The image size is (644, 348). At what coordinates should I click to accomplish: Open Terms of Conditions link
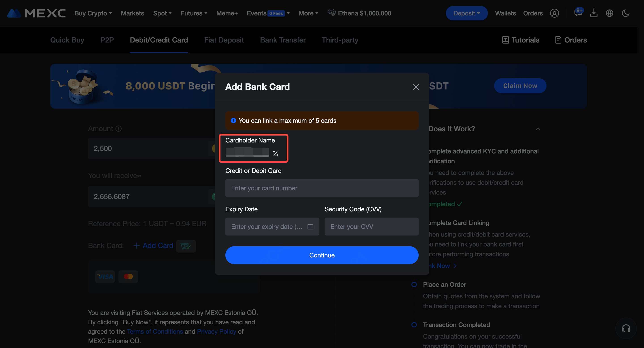[155, 331]
